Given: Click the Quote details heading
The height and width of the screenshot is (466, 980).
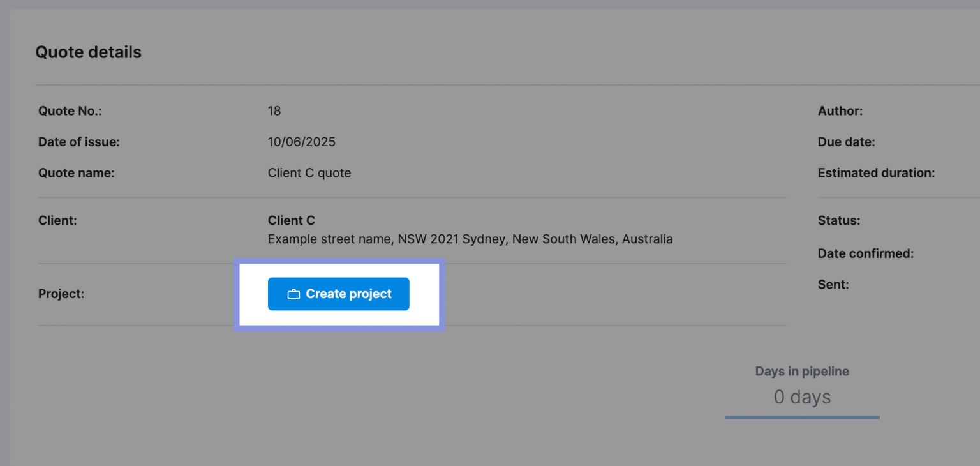Looking at the screenshot, I should [88, 52].
